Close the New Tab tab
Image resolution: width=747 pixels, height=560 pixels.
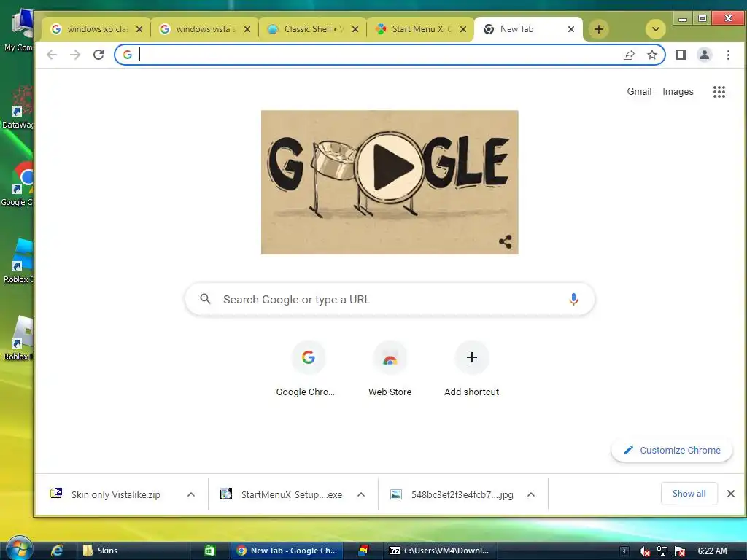[x=571, y=29]
